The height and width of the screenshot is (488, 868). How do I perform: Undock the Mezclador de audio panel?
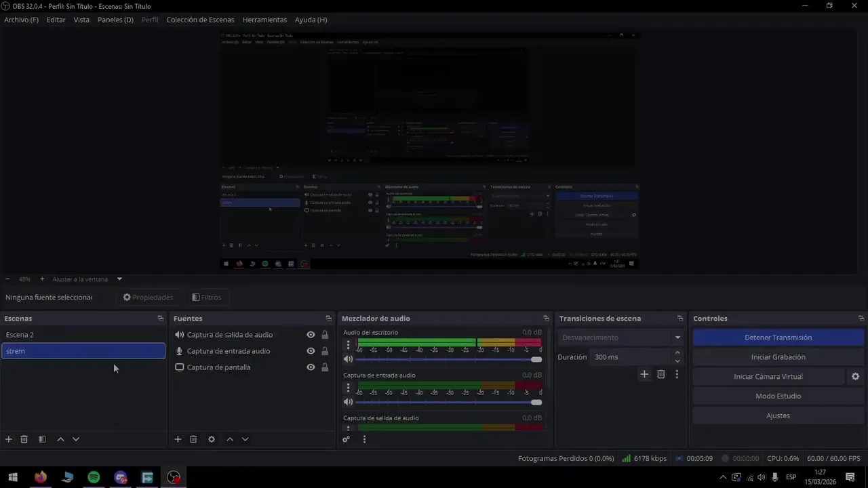point(546,319)
